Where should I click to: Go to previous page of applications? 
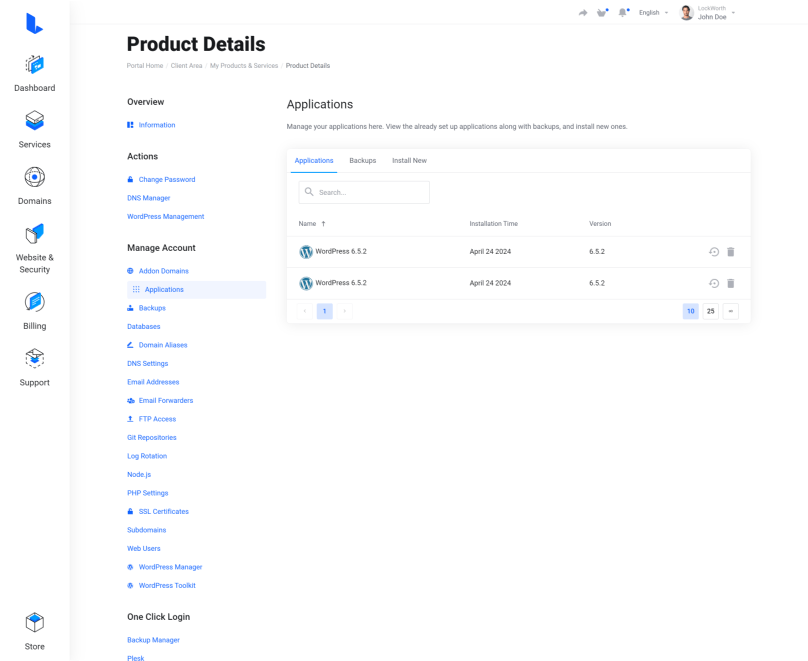pyautogui.click(x=305, y=311)
